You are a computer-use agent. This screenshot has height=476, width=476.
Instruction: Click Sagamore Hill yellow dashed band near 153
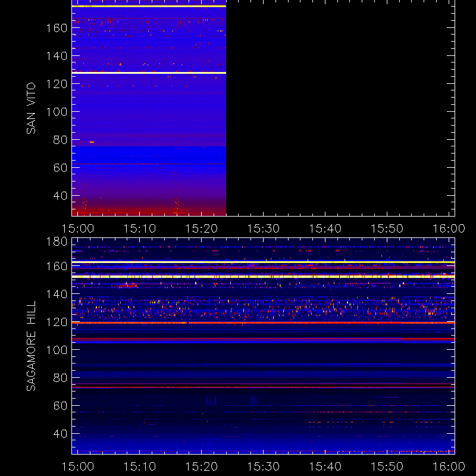[263, 277]
